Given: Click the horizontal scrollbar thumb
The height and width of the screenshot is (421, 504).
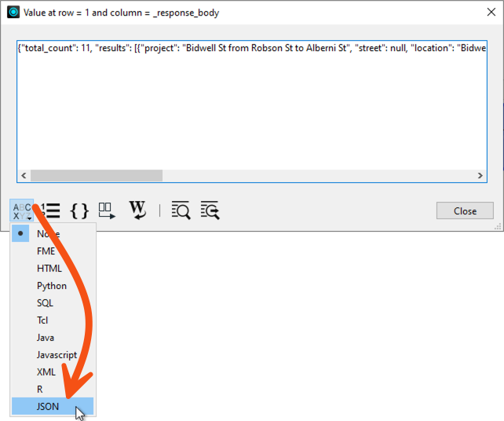Looking at the screenshot, I should [x=96, y=176].
